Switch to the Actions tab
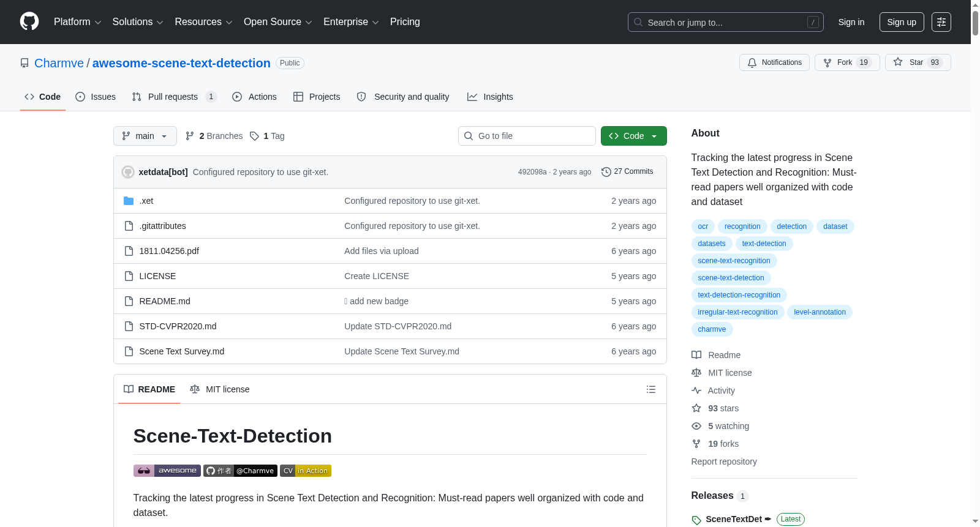This screenshot has width=980, height=527. [254, 97]
